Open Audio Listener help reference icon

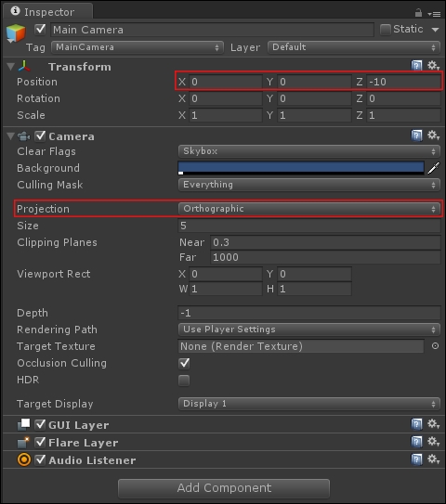[x=416, y=459]
